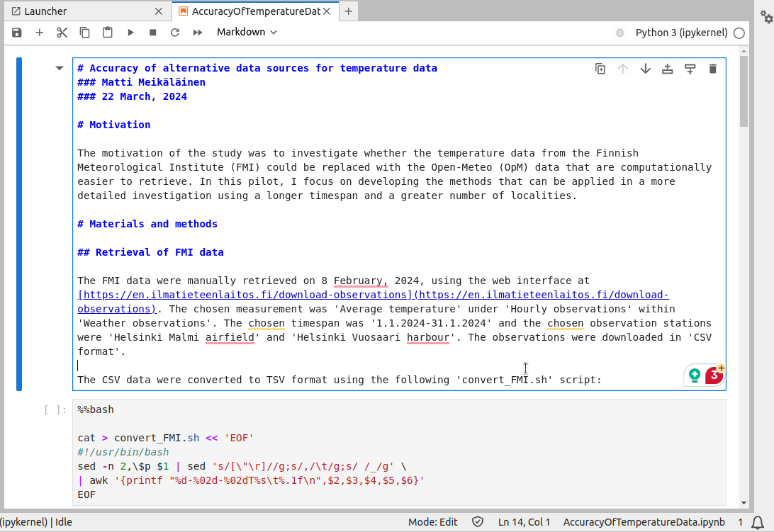This screenshot has height=532, width=774.
Task: Insert a new cell below with plus icon
Action: pyautogui.click(x=40, y=33)
